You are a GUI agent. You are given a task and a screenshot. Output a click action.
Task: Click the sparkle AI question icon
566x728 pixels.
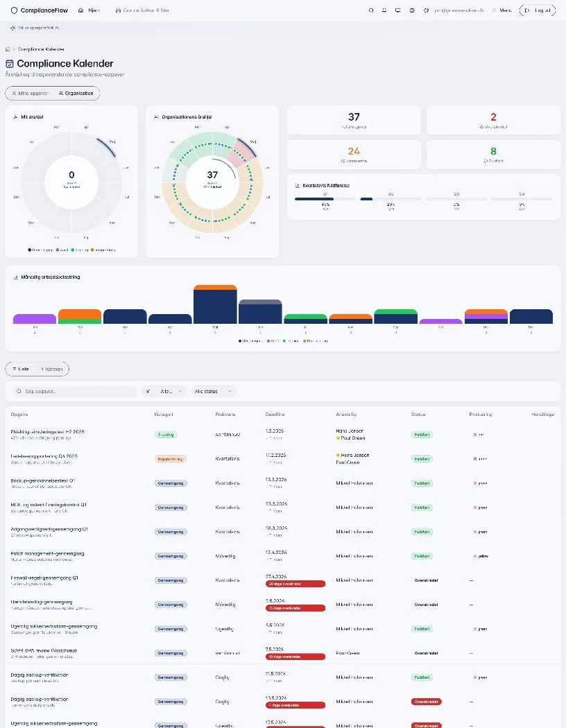[12, 28]
